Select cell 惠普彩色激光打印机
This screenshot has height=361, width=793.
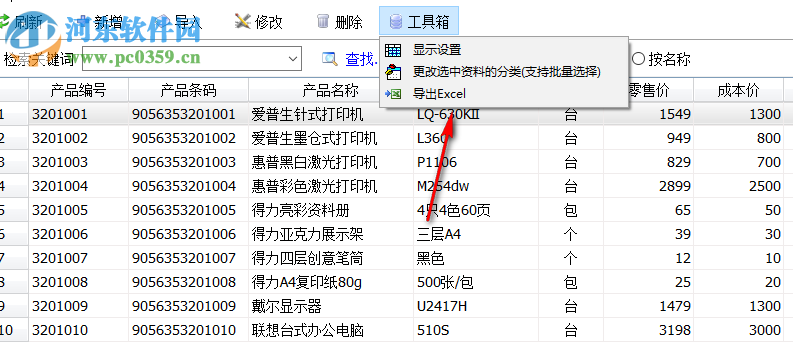click(331, 186)
